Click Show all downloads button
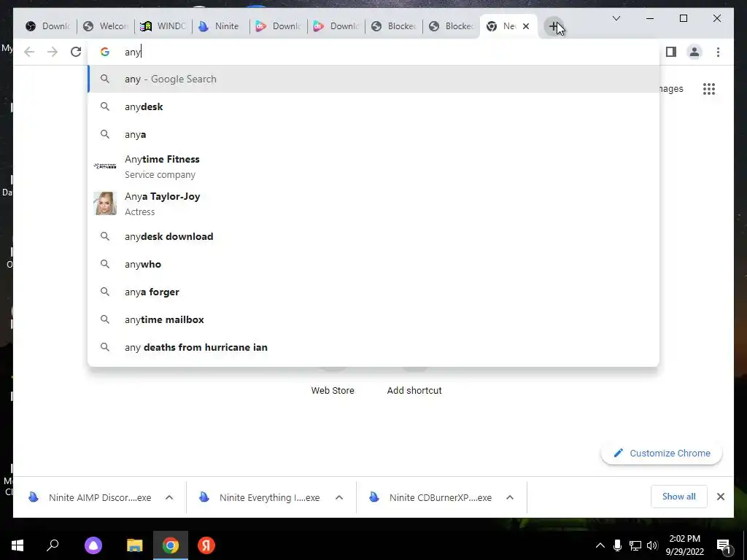Image resolution: width=747 pixels, height=560 pixels. tap(679, 497)
